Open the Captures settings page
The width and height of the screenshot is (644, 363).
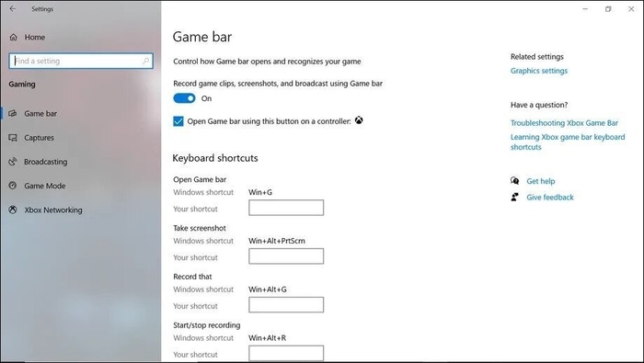[x=39, y=138]
